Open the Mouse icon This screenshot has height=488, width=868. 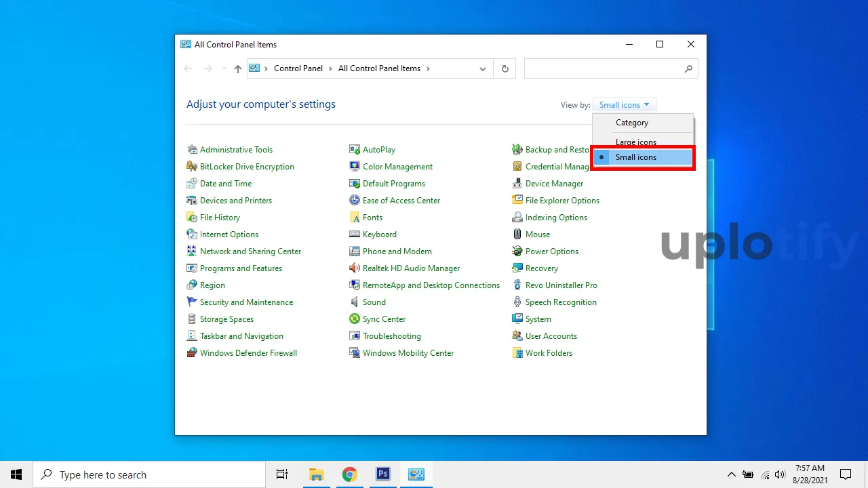(x=517, y=235)
